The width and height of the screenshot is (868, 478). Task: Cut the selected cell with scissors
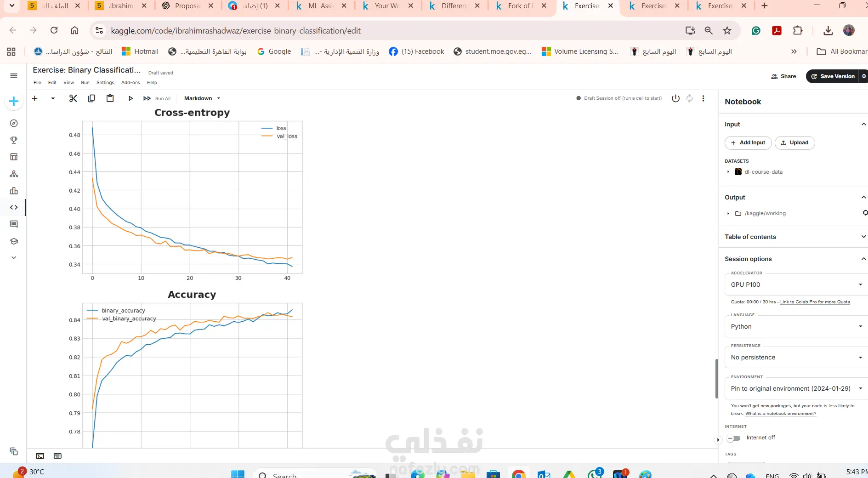point(73,98)
